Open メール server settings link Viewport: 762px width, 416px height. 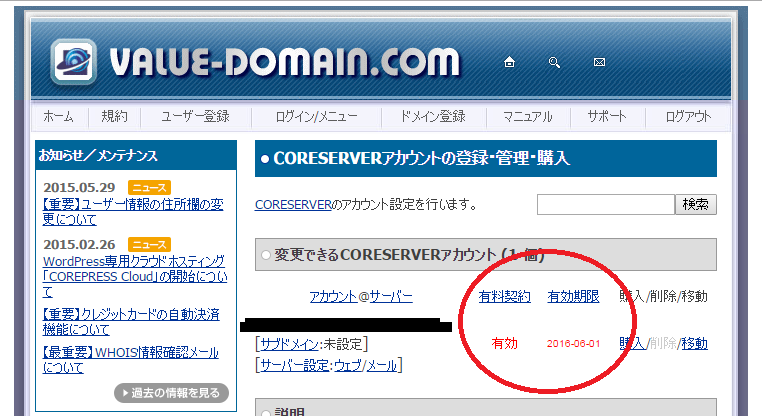(381, 365)
